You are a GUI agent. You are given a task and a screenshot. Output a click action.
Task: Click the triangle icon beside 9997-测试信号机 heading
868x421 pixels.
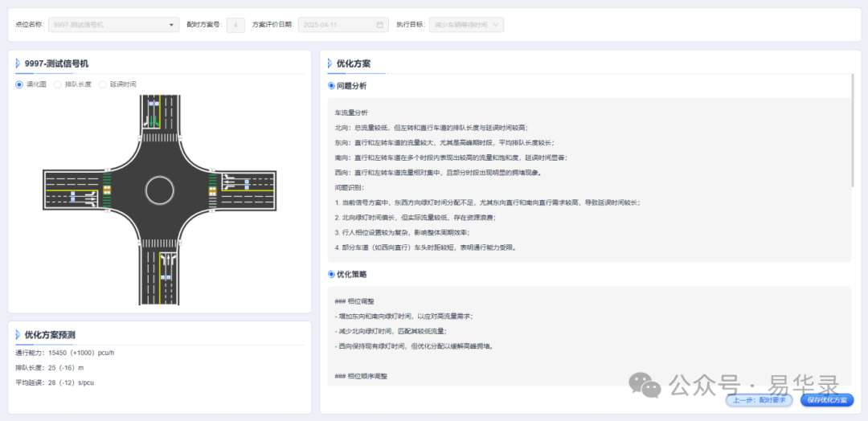tap(18, 63)
